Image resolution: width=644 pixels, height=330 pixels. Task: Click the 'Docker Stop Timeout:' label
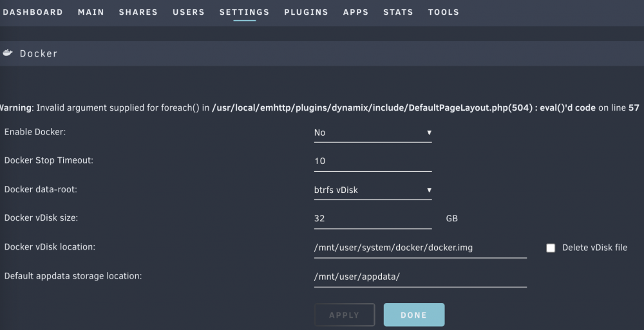tap(49, 160)
